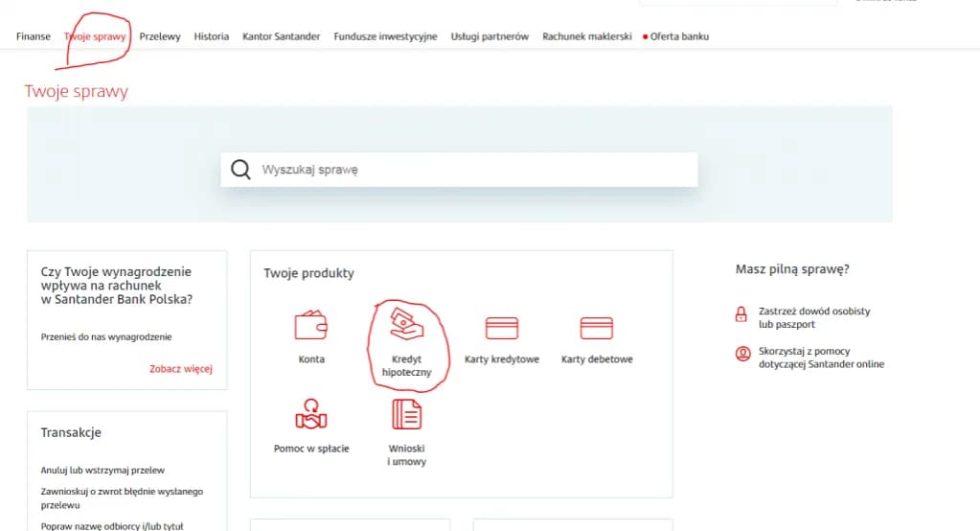Click the Anuluj lub wstrzymaj przelew link

click(103, 471)
